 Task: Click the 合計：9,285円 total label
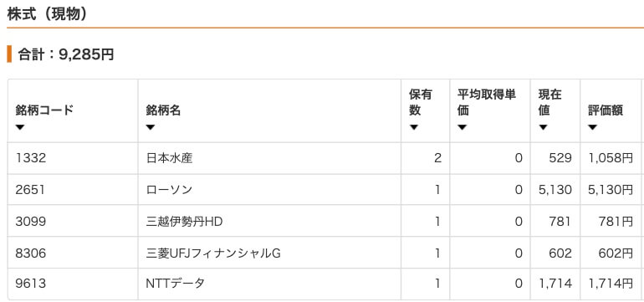tap(66, 54)
